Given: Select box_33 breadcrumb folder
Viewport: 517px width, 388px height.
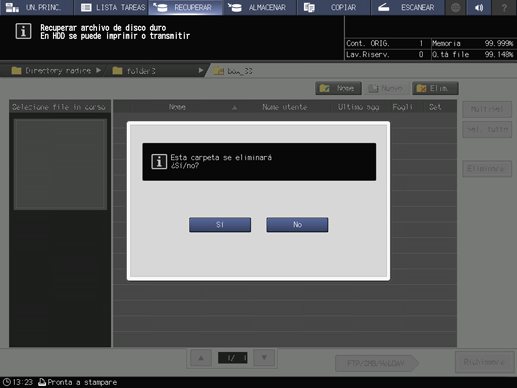Looking at the screenshot, I should click(x=233, y=71).
